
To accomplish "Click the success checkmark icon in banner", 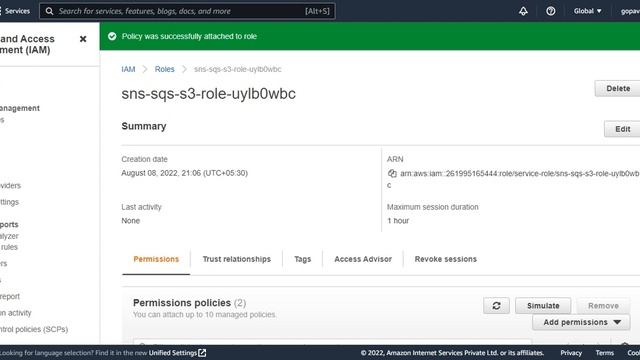I will tap(112, 36).
